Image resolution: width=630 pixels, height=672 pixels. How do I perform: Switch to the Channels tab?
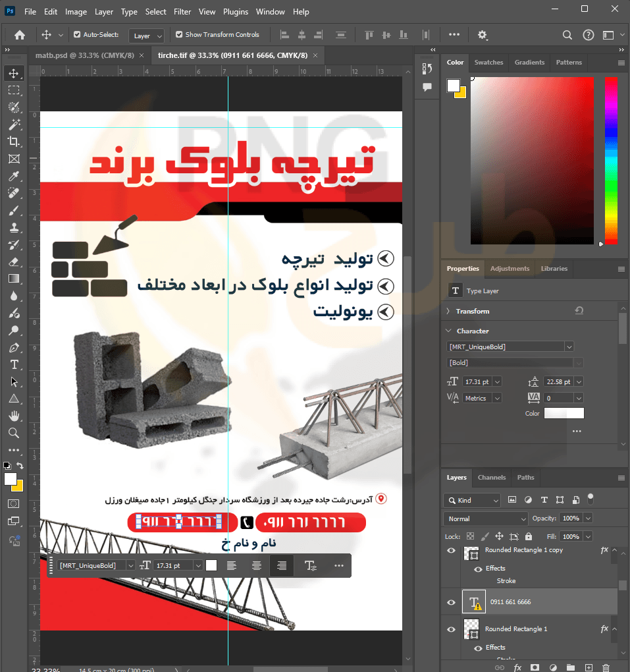pos(492,478)
